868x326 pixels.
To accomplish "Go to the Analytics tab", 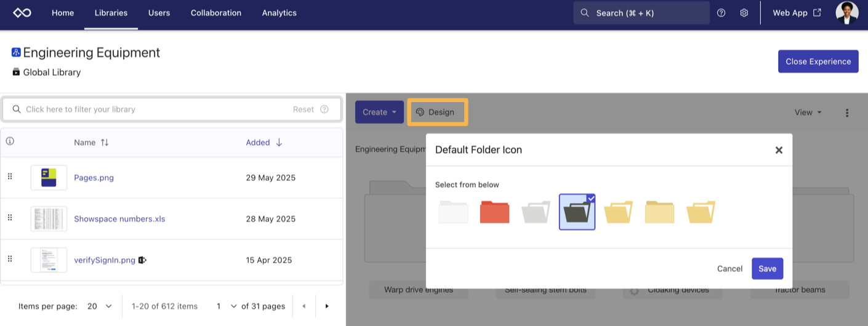I will [x=279, y=13].
